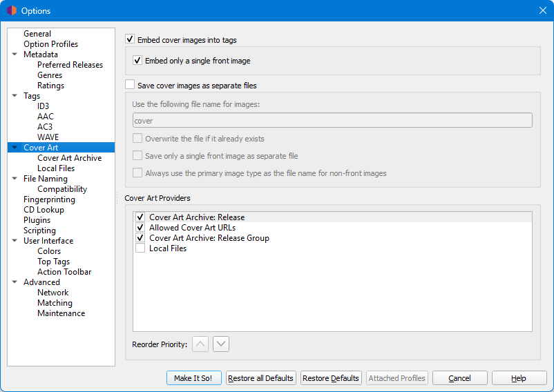Viewport: 554px width, 392px height.
Task: Open the ID3 tag settings
Action: tap(43, 106)
